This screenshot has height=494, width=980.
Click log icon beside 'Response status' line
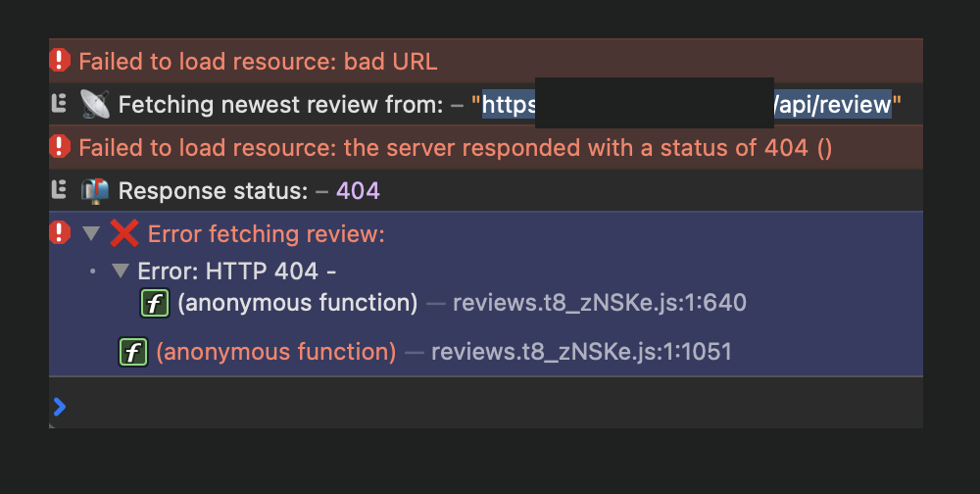click(59, 190)
